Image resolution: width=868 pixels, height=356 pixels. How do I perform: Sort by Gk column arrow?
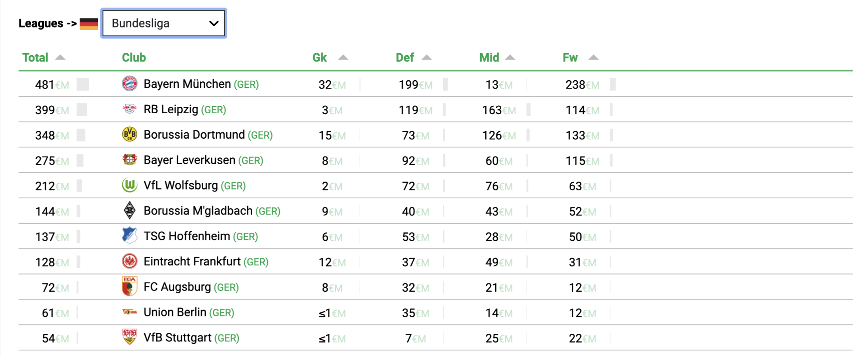(343, 58)
